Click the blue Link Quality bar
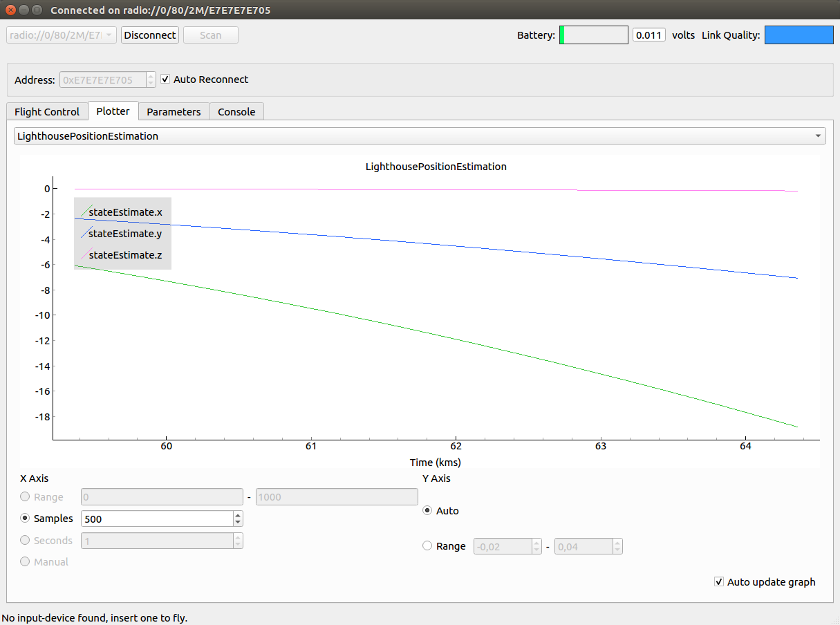This screenshot has height=625, width=840. 799,35
